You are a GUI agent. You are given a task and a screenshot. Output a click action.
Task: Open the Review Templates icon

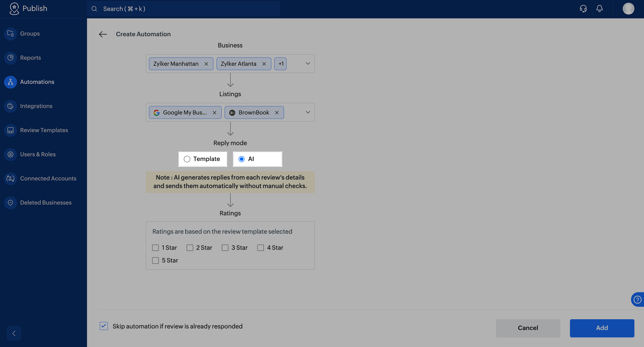coord(10,130)
